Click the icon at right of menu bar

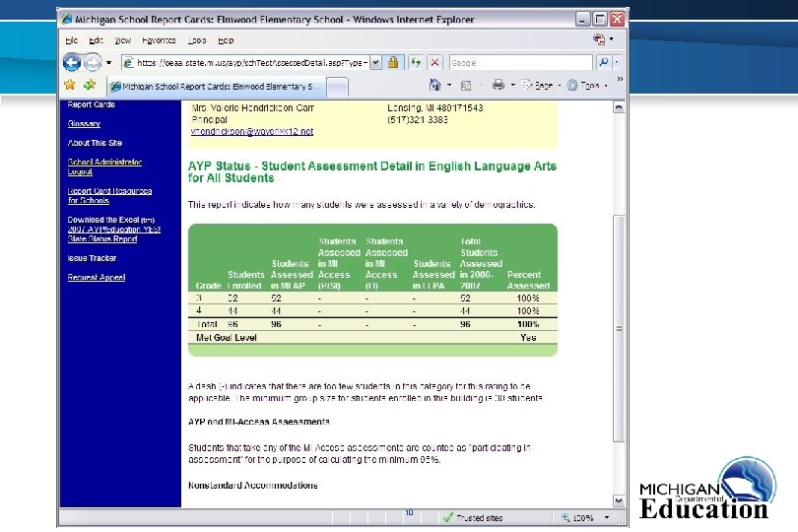(599, 39)
